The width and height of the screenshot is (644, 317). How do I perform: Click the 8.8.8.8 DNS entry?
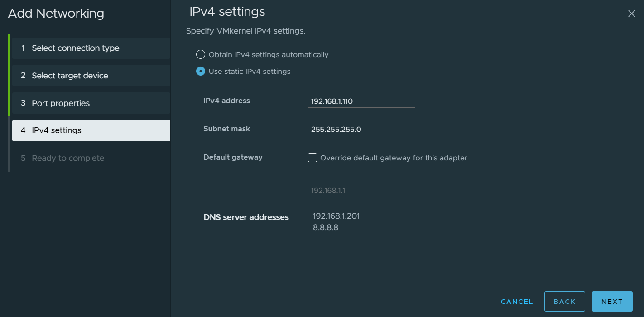[326, 227]
